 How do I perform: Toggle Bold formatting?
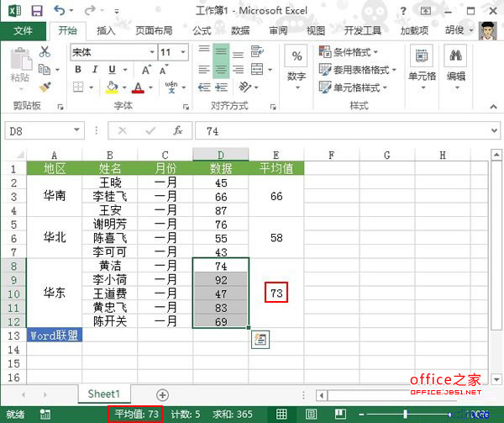(78, 70)
